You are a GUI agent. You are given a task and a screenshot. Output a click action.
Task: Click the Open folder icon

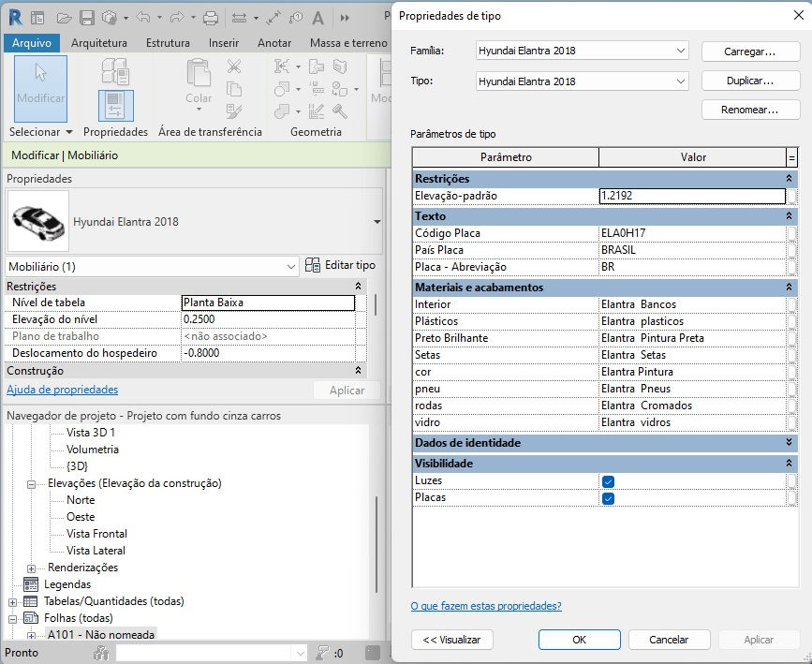coord(65,18)
